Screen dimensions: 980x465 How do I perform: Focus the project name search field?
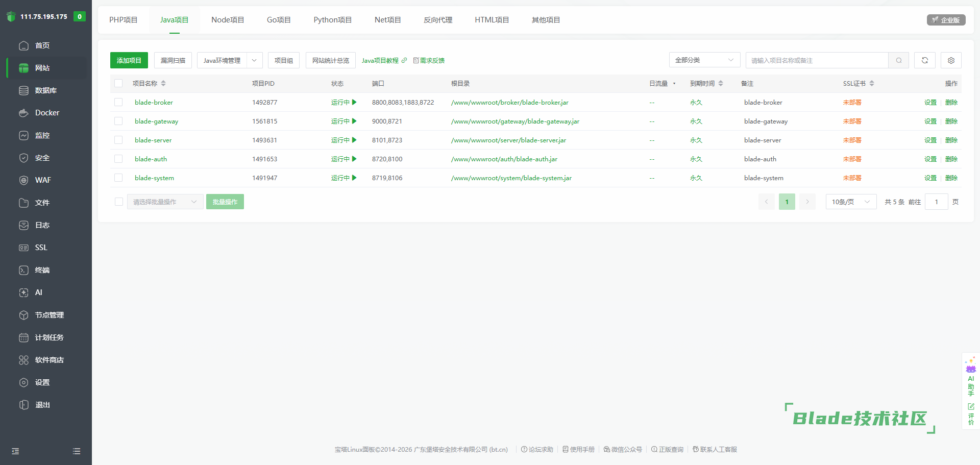coord(817,60)
